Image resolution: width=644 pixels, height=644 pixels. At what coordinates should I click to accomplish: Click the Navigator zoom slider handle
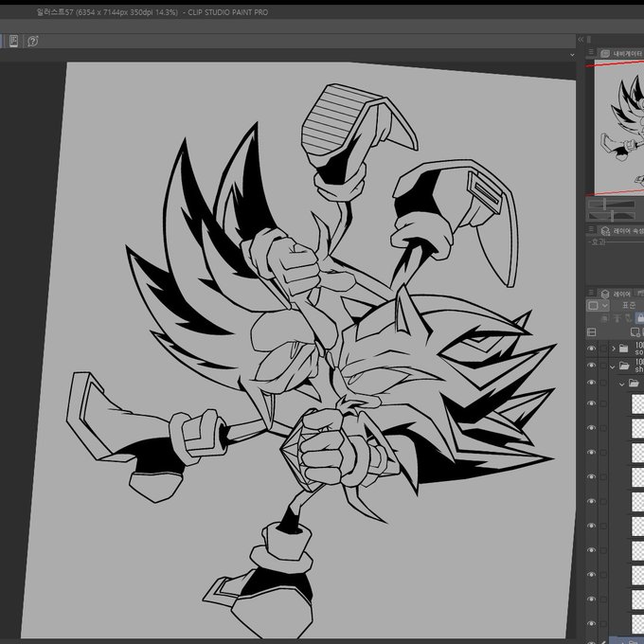coord(604,204)
